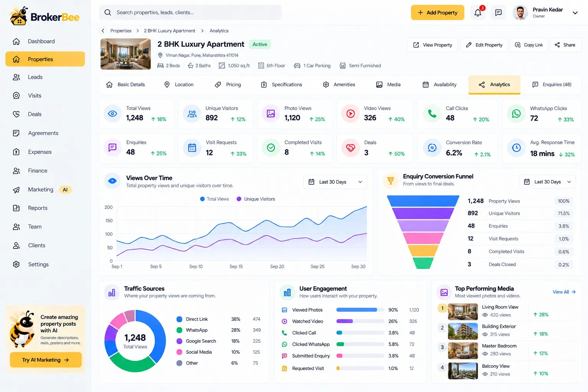
Task: Click the Avg. Response Time clock icon
Action: [x=516, y=148]
